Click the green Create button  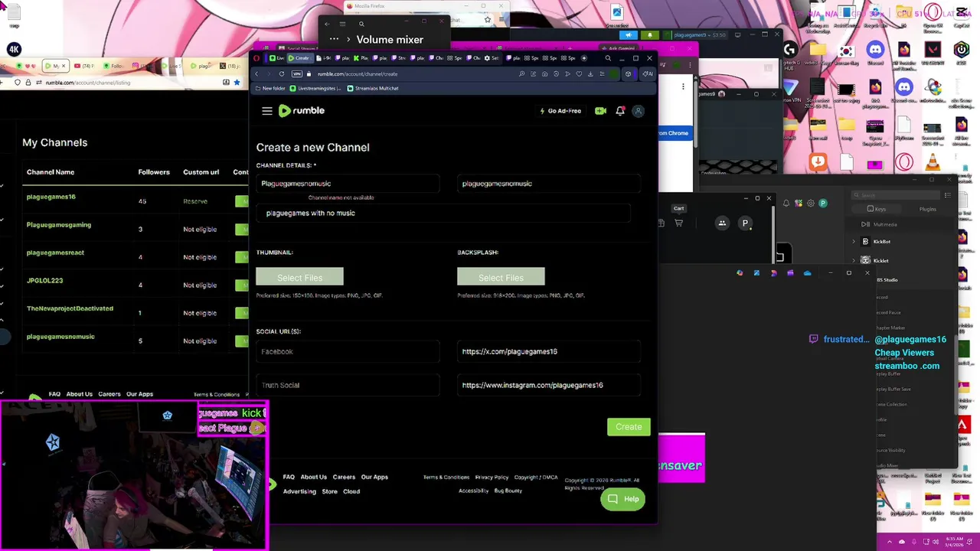tap(629, 427)
